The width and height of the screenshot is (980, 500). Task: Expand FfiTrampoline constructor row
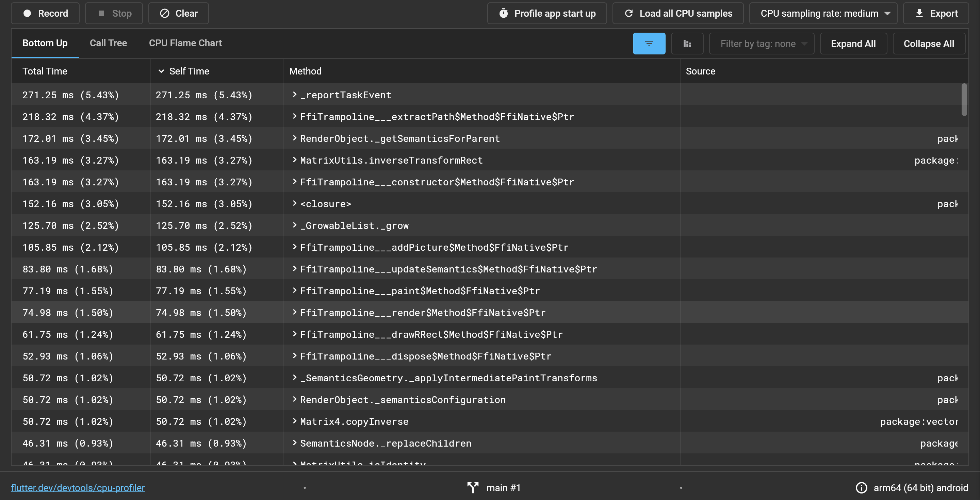coord(294,181)
